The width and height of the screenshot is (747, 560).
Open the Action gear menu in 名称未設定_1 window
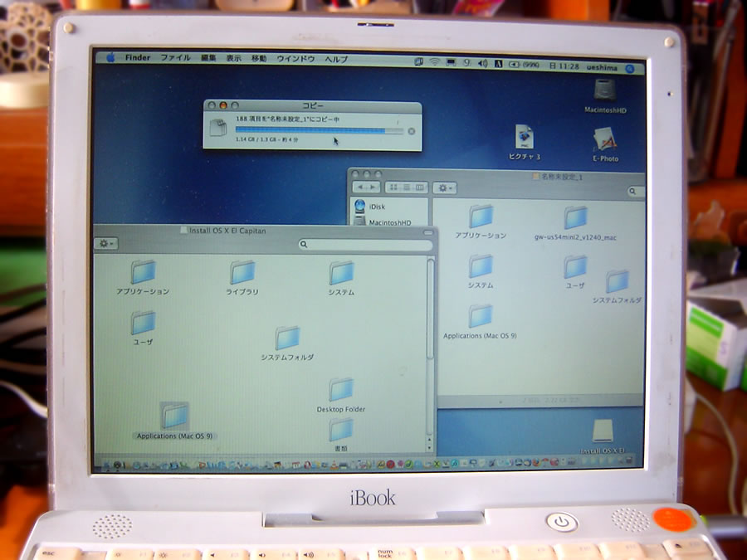click(445, 188)
